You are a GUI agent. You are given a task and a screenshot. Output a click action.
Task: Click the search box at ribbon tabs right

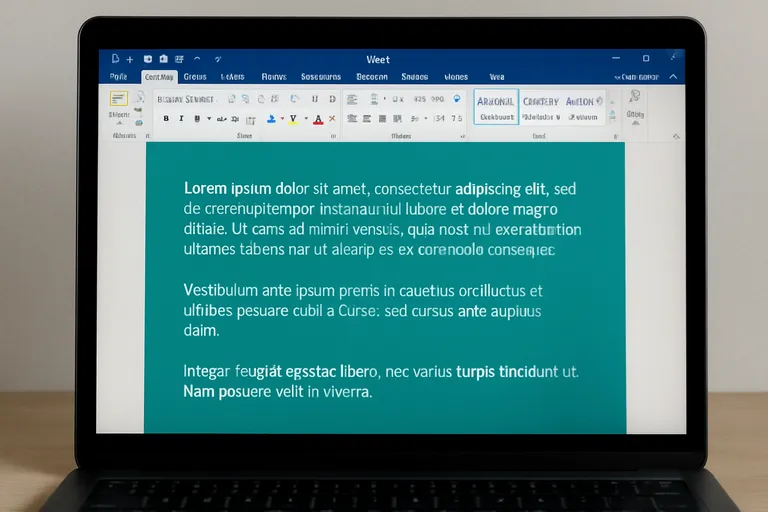[x=637, y=77]
